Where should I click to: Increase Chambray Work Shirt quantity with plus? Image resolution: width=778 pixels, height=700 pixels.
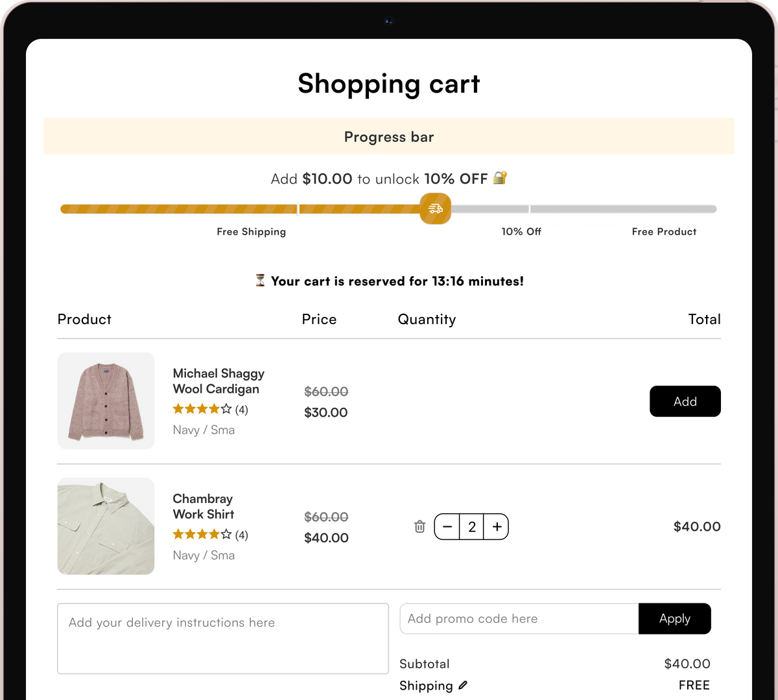[497, 527]
